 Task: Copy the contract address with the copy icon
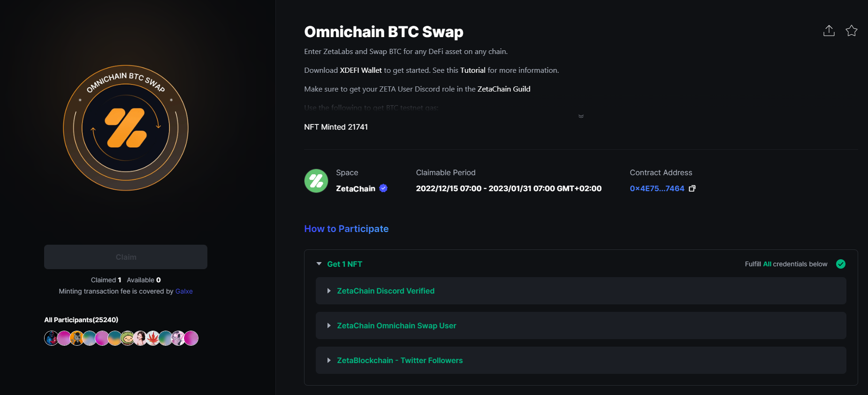(x=692, y=188)
